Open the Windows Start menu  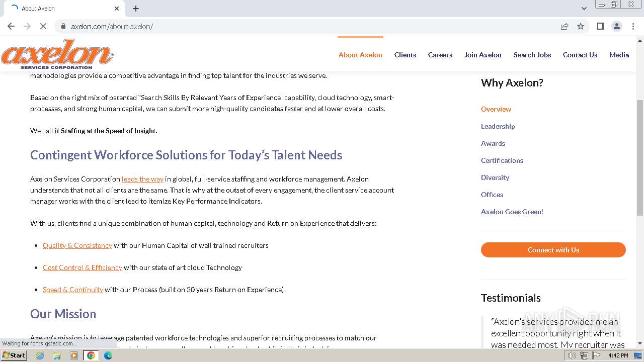14,355
